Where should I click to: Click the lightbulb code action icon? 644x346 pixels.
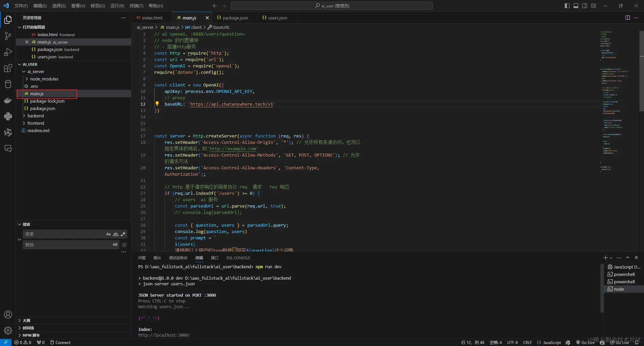(x=157, y=104)
